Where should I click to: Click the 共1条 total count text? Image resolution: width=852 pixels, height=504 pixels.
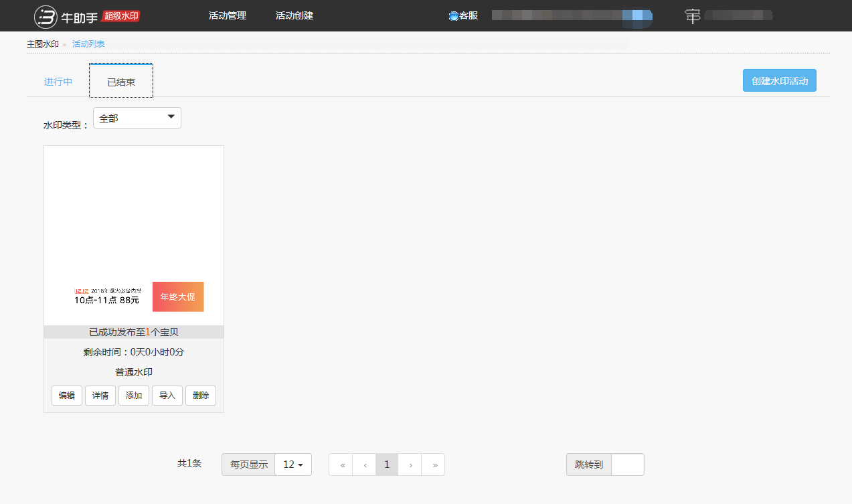(x=189, y=463)
